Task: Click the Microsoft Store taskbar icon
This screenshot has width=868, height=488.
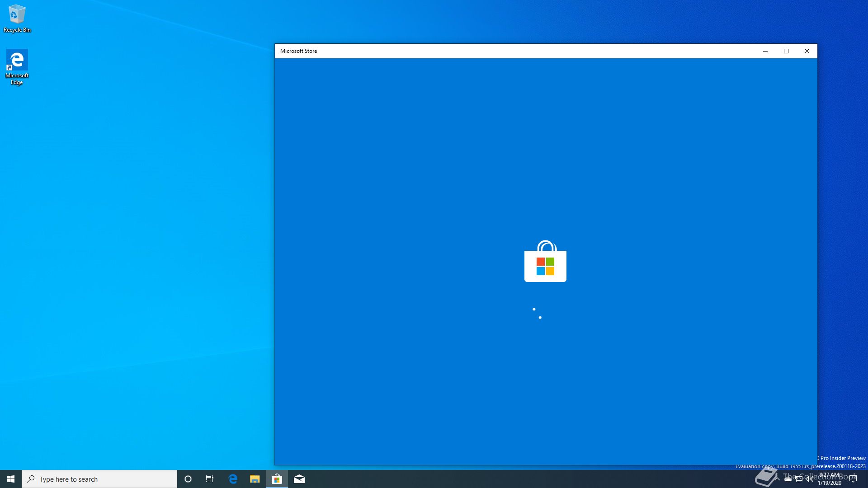Action: coord(277,479)
